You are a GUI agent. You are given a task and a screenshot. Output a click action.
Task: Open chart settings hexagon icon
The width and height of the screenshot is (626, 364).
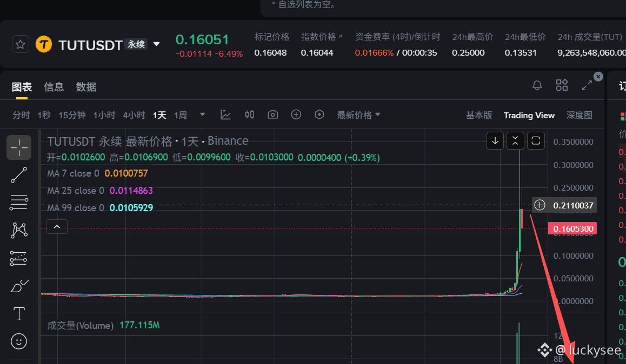(319, 115)
